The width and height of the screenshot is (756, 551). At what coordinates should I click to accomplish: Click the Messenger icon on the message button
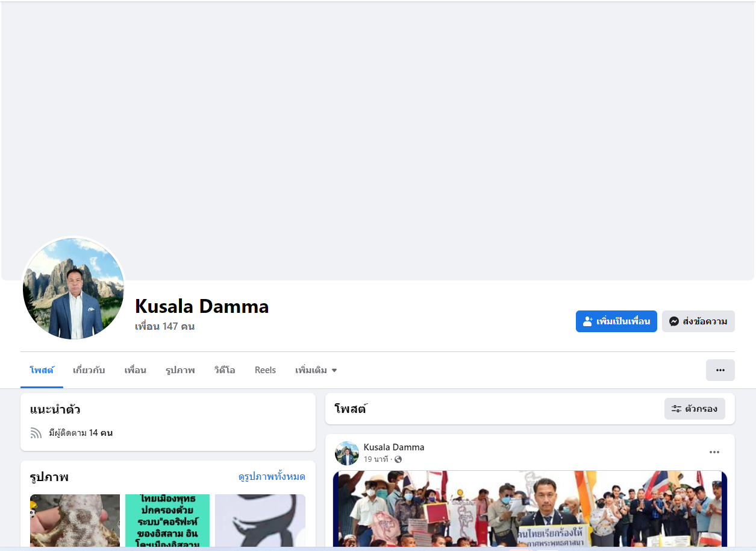click(674, 321)
